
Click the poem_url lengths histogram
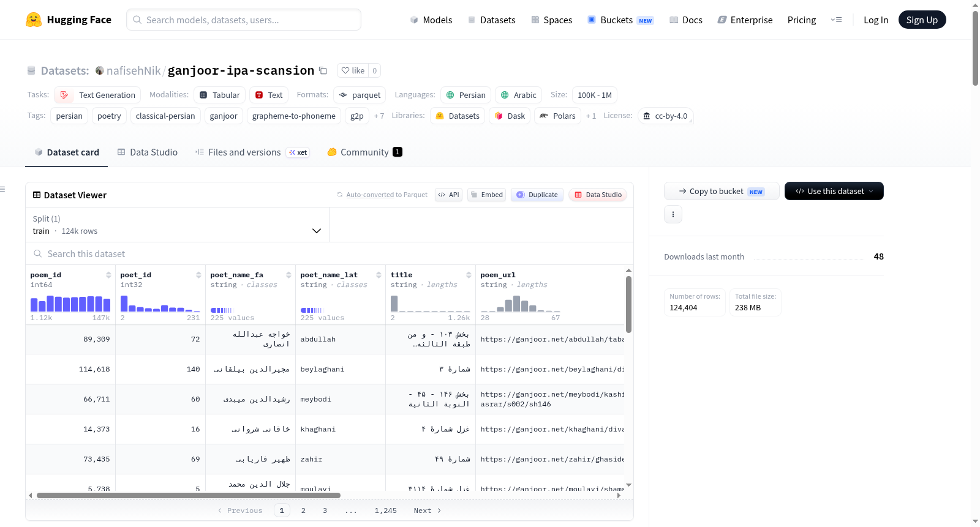521,304
